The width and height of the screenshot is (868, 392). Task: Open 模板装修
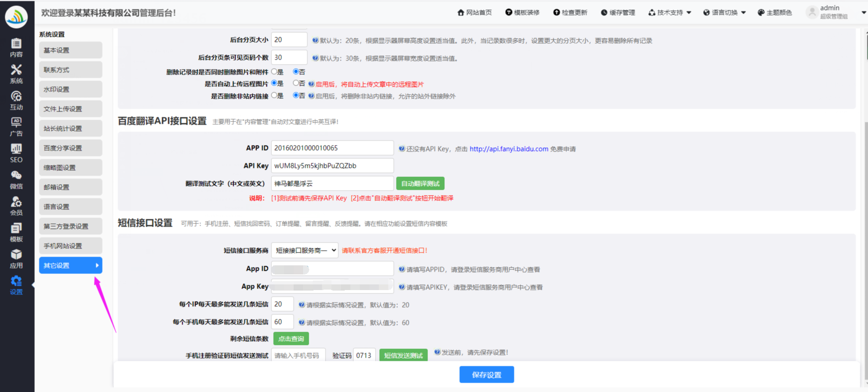coord(522,13)
